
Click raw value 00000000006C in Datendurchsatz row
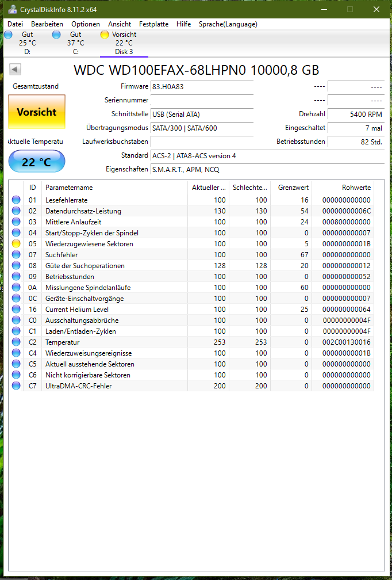[x=346, y=211]
